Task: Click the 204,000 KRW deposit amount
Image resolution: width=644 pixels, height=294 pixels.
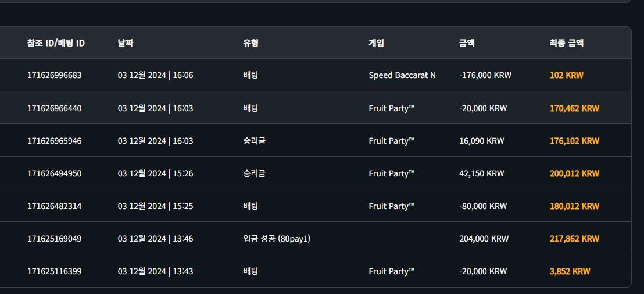Action: click(484, 239)
